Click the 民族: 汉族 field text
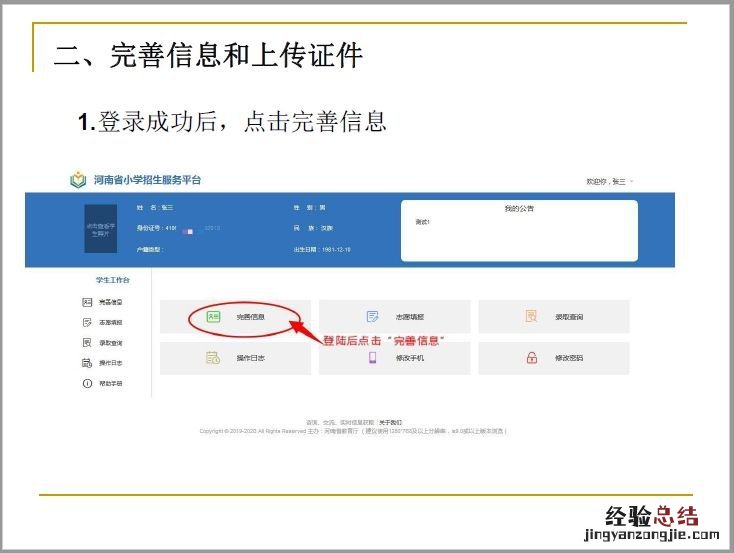 (x=313, y=229)
